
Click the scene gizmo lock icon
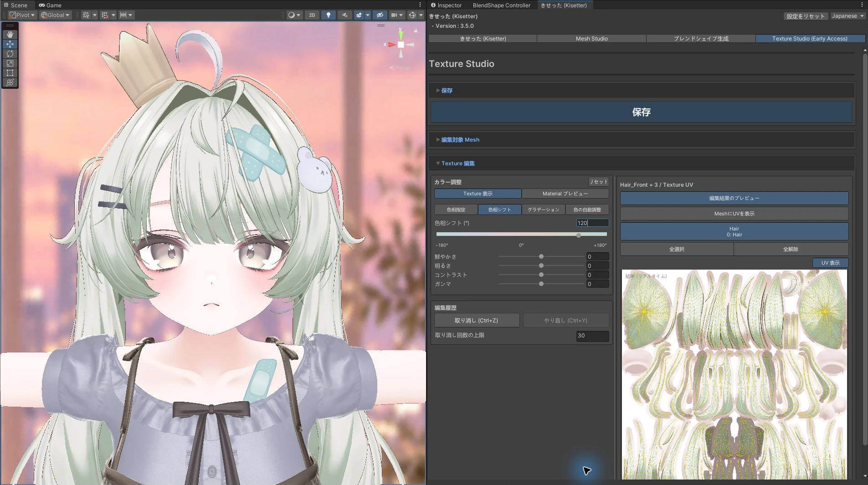(416, 31)
